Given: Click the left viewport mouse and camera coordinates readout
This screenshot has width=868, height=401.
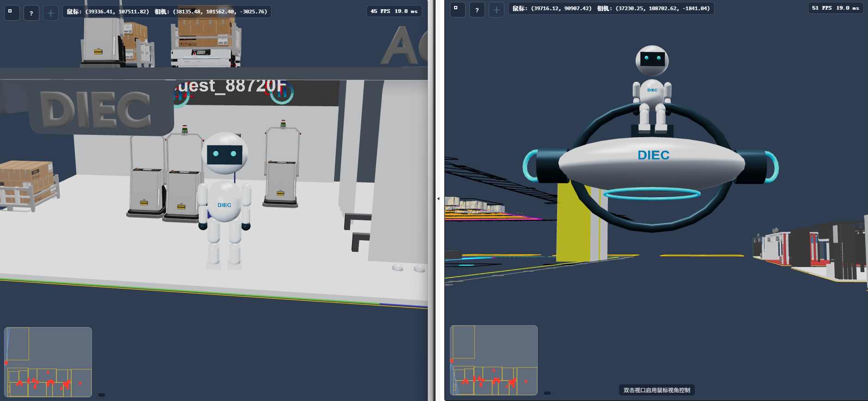Looking at the screenshot, I should (x=167, y=12).
